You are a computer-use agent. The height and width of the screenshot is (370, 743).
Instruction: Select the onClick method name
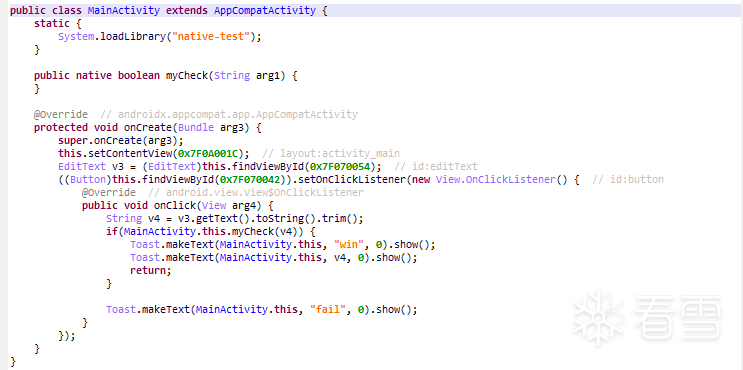174,206
